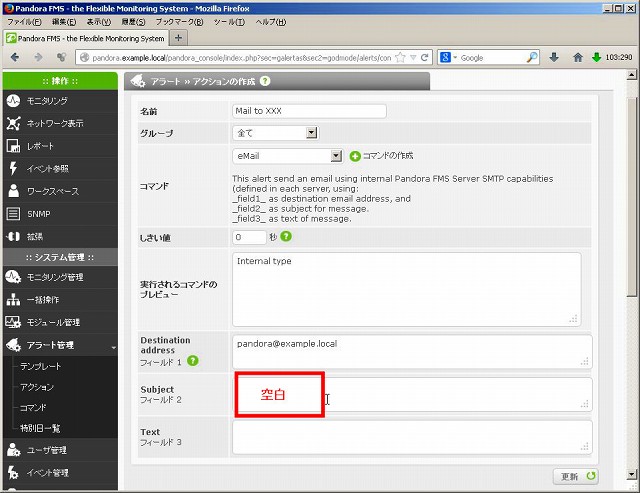Click scrollbar down arrow at bottom
Viewport: 640px width, 493px height.
(x=631, y=475)
